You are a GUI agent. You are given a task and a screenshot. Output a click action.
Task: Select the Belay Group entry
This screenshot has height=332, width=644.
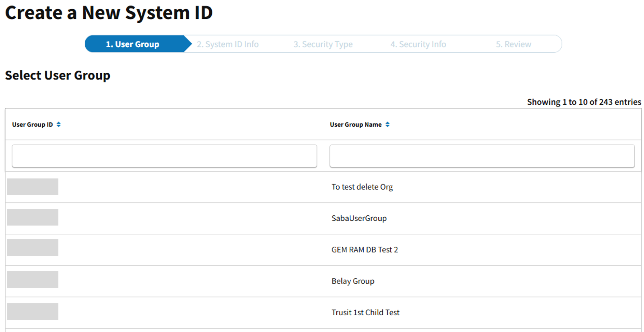(353, 281)
